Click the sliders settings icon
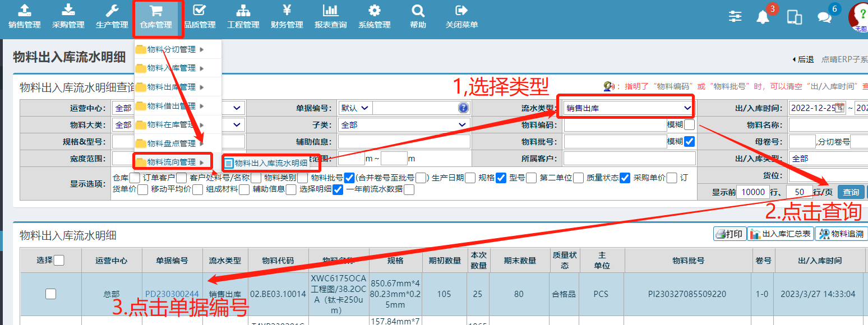This screenshot has height=325, width=868. click(735, 16)
